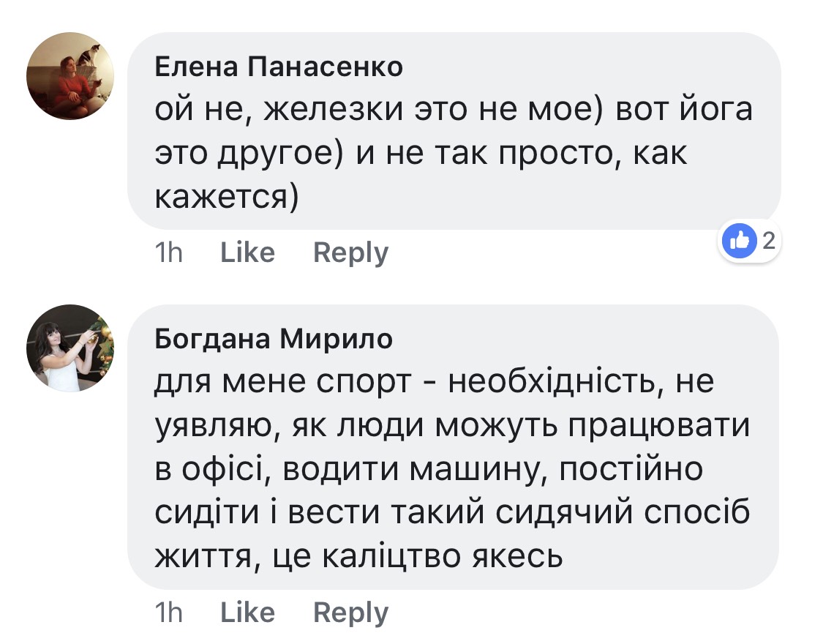Open Богдана Мирило's profile picture
Image resolution: width=823 pixels, height=644 pixels.
(x=70, y=348)
